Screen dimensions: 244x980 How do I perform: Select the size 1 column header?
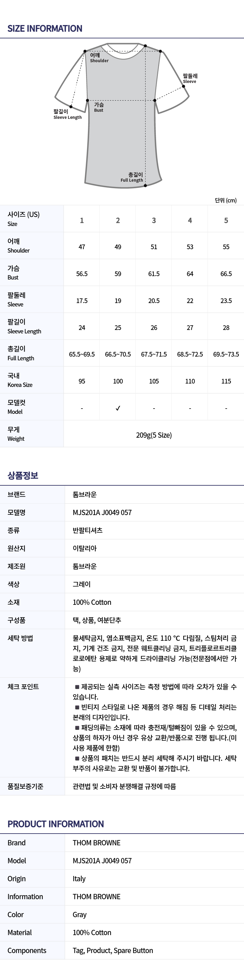click(x=82, y=220)
